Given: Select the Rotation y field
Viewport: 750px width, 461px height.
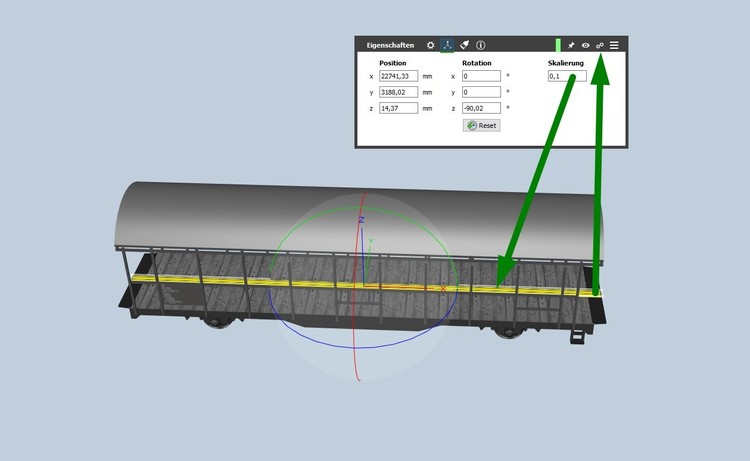Looking at the screenshot, I should click(481, 92).
